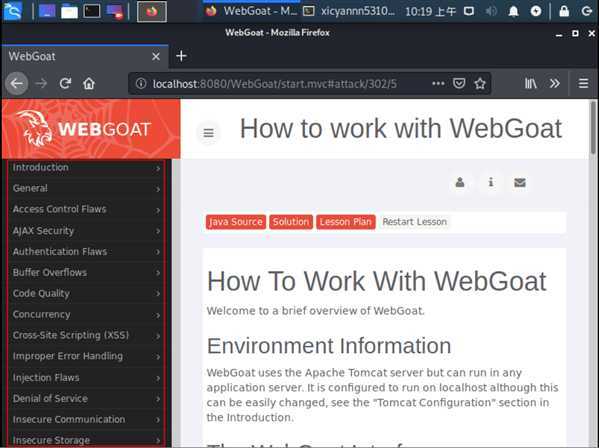
Task: Click the localhost URL address field
Action: coord(275,84)
